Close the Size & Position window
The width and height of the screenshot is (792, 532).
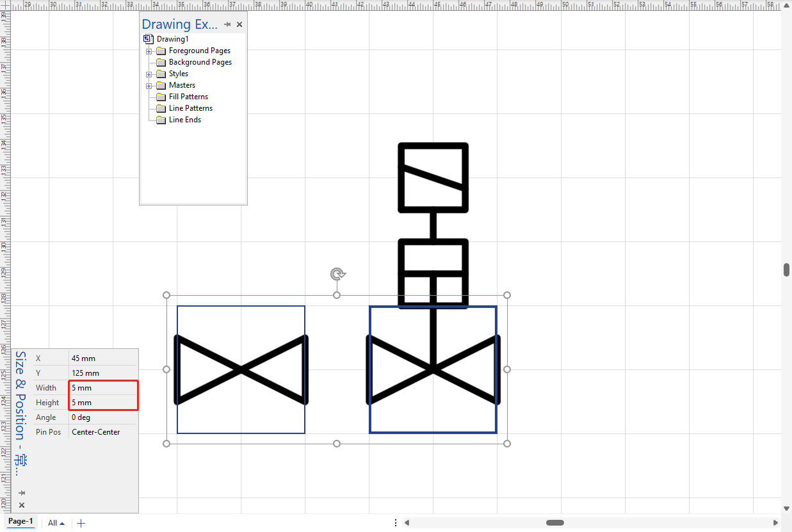point(22,505)
